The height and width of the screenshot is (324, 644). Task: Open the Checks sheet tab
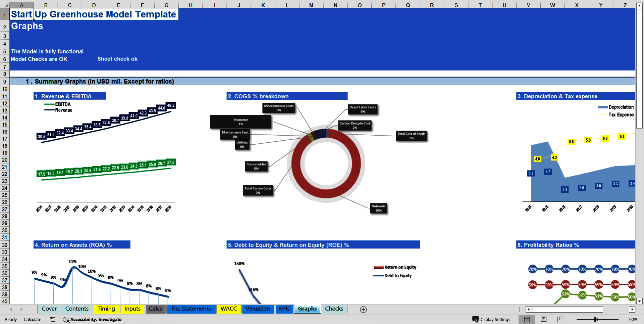[334, 309]
